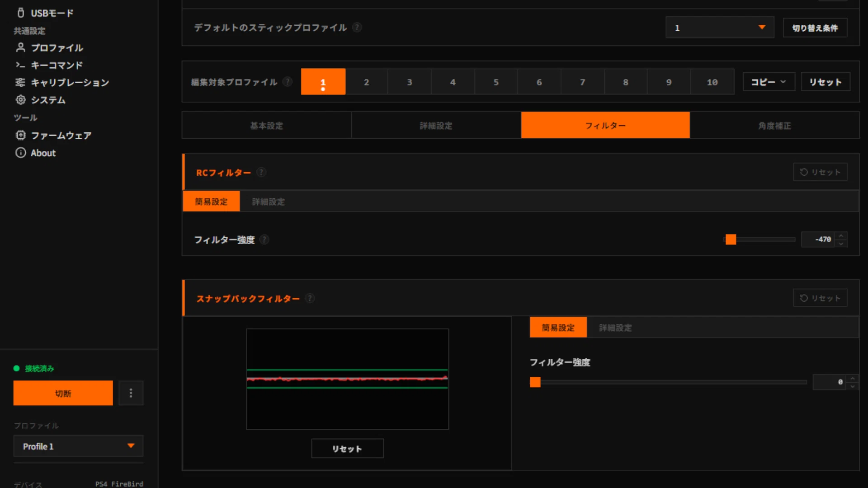The width and height of the screenshot is (868, 488).
Task: Open help icon beside RC フィルター強度
Action: pos(264,239)
